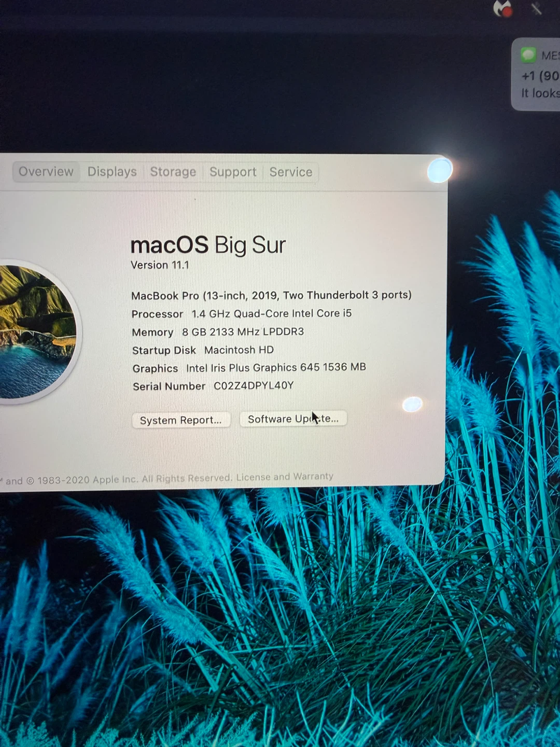The image size is (560, 747).
Task: Select 'Macintosh HD' startup disk value
Action: pyautogui.click(x=239, y=350)
